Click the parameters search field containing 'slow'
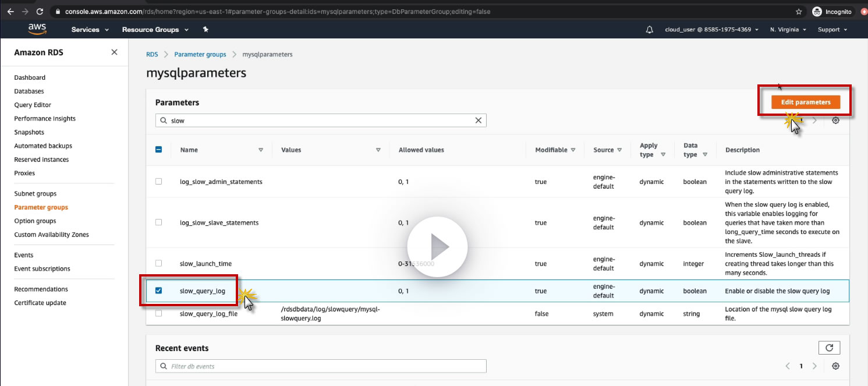Viewport: 868px width, 386px height. pyautogui.click(x=321, y=121)
